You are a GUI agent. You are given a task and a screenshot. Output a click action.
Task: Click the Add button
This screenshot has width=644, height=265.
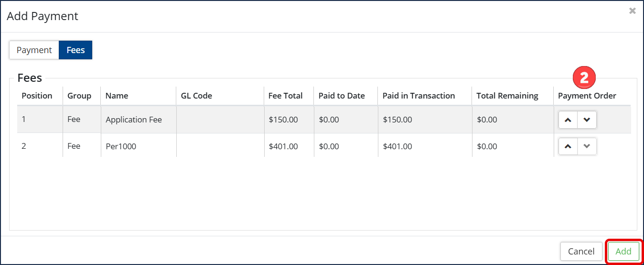point(623,252)
